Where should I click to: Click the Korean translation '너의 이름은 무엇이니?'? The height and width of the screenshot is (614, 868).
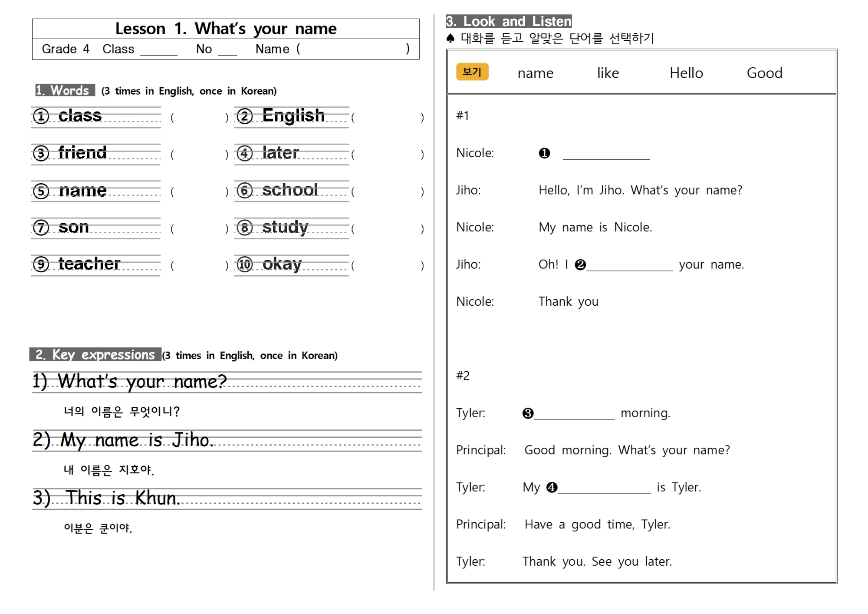click(x=122, y=411)
